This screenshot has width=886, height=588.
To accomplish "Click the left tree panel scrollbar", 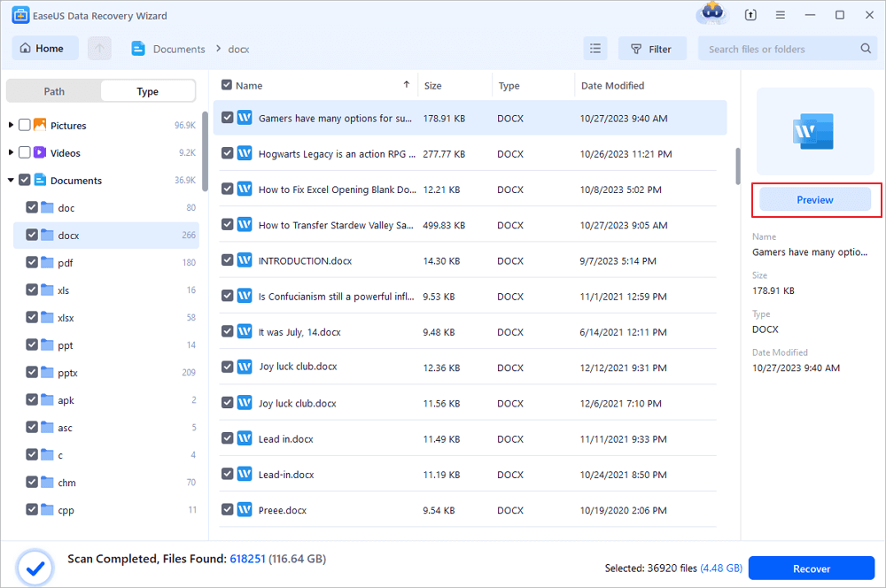I will click(205, 151).
